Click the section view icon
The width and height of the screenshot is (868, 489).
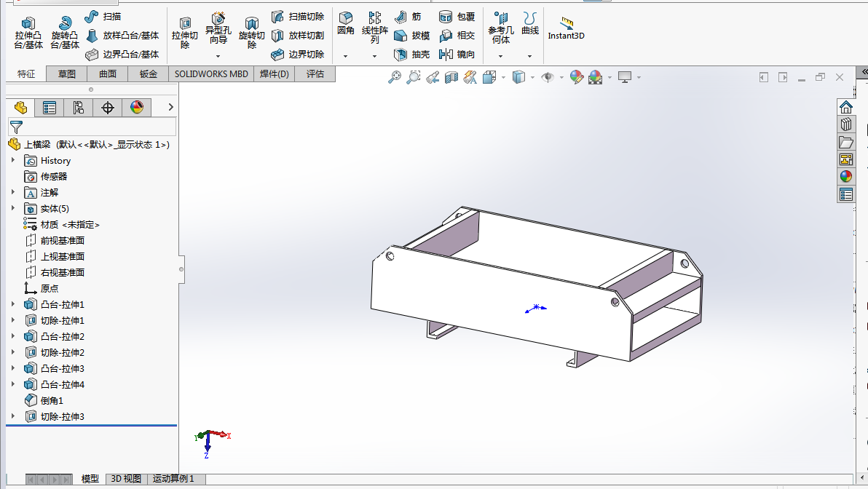[x=451, y=77]
